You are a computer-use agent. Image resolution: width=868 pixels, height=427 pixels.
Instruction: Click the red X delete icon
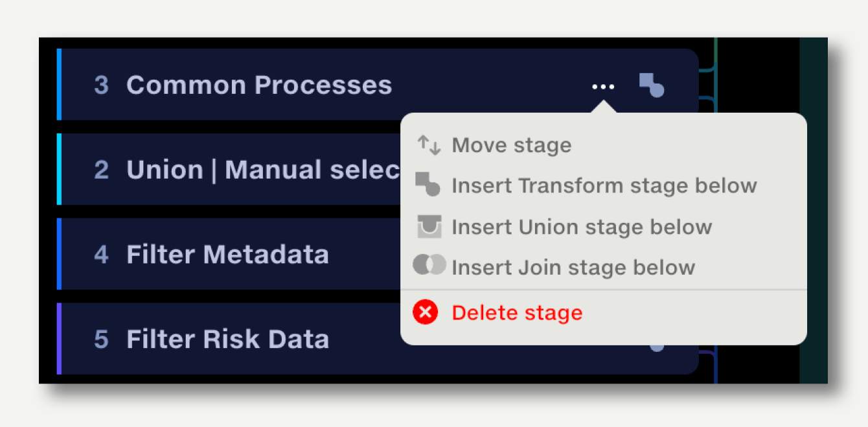click(x=426, y=312)
